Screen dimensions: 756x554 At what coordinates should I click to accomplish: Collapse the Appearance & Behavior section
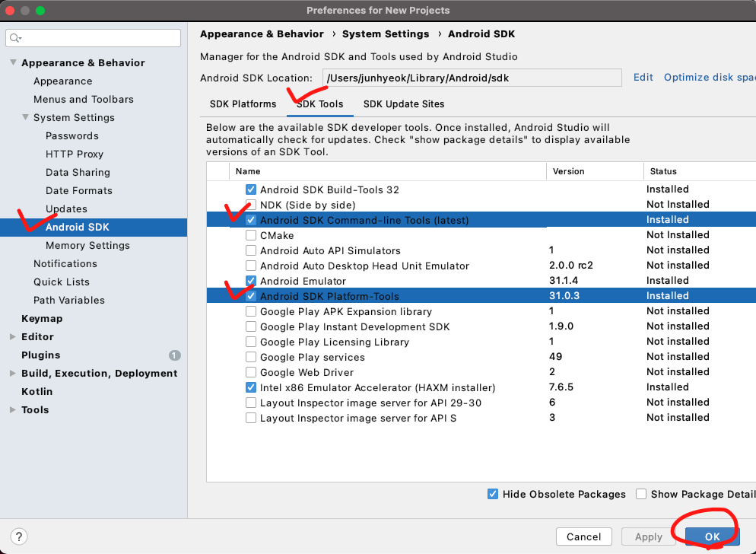pyautogui.click(x=13, y=62)
